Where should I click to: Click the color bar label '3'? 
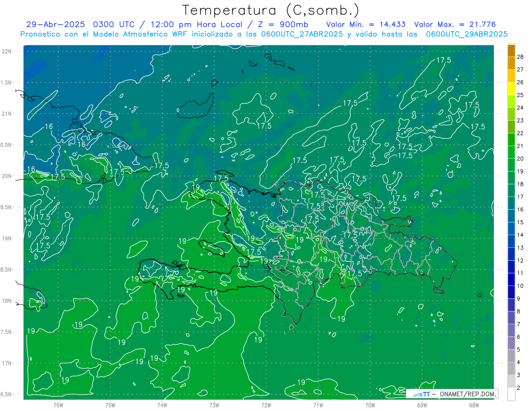pyautogui.click(x=519, y=375)
